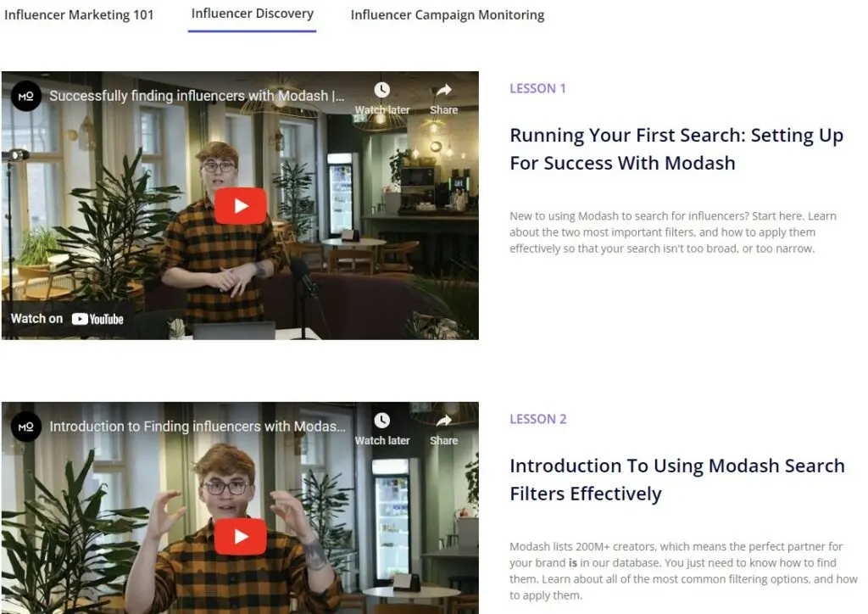
Task: Play the Lesson 1 YouTube video
Action: 240,206
